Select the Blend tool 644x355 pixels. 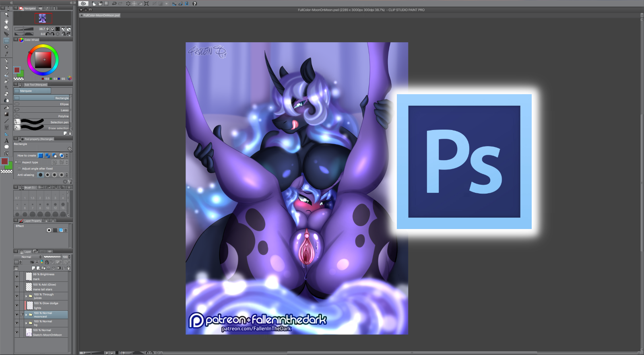click(x=6, y=100)
